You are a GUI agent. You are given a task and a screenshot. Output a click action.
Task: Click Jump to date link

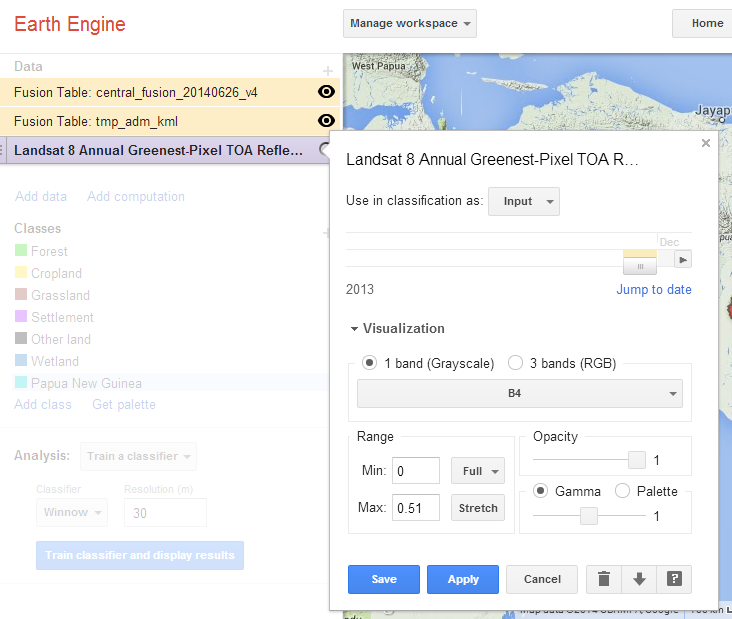click(x=654, y=289)
